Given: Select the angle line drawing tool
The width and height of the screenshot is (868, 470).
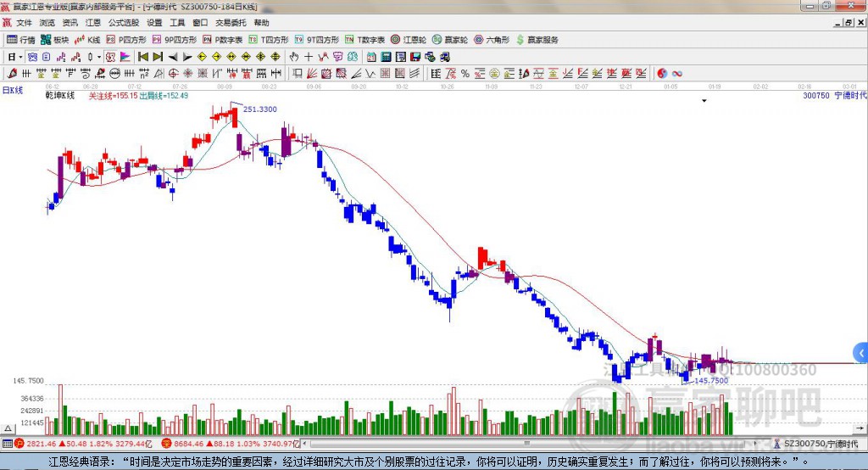Looking at the screenshot, I should click(x=356, y=73).
